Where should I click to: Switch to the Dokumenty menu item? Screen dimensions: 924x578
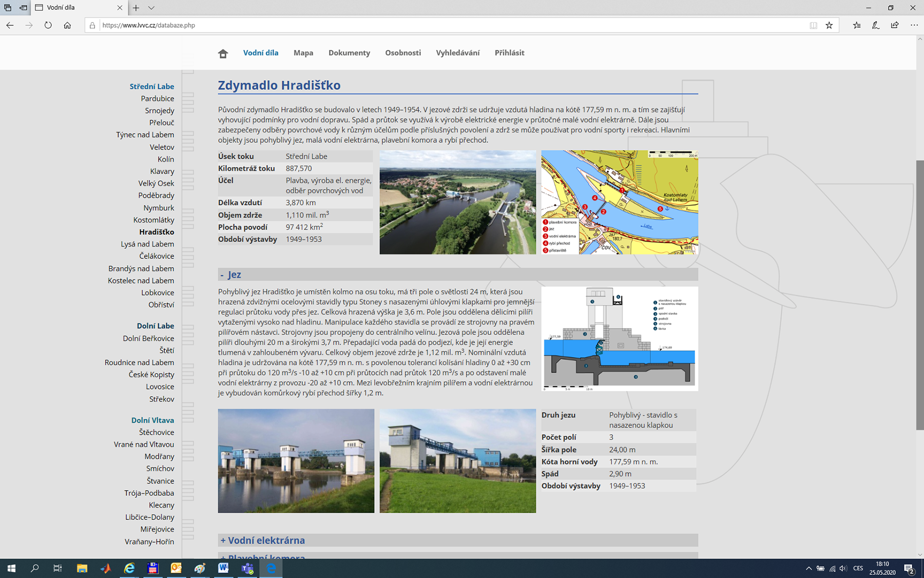coord(349,53)
